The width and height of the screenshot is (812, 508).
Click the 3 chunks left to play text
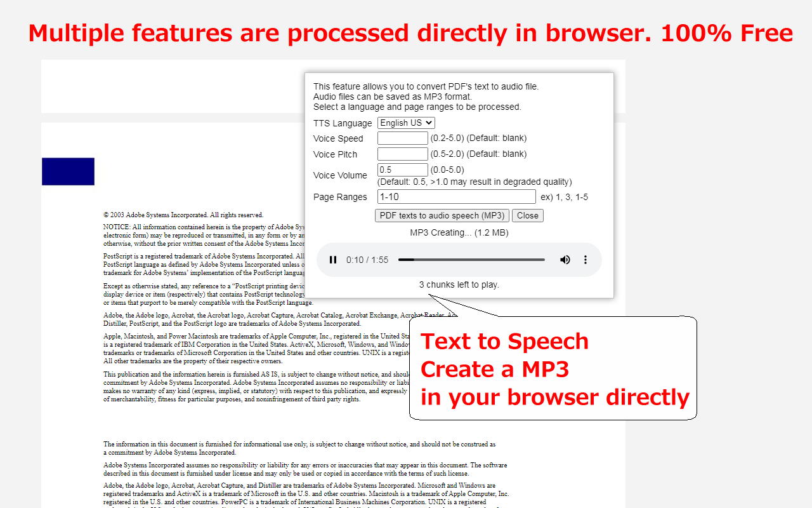(459, 284)
